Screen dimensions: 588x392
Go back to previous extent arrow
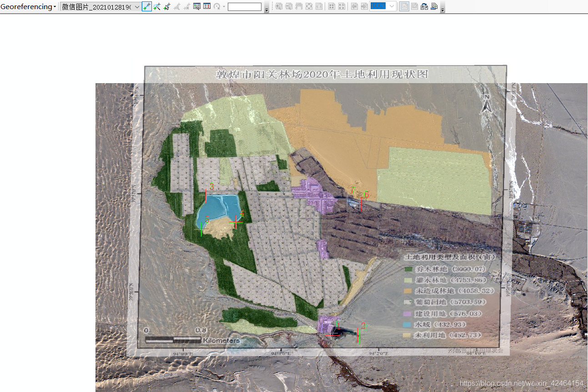coord(354,6)
